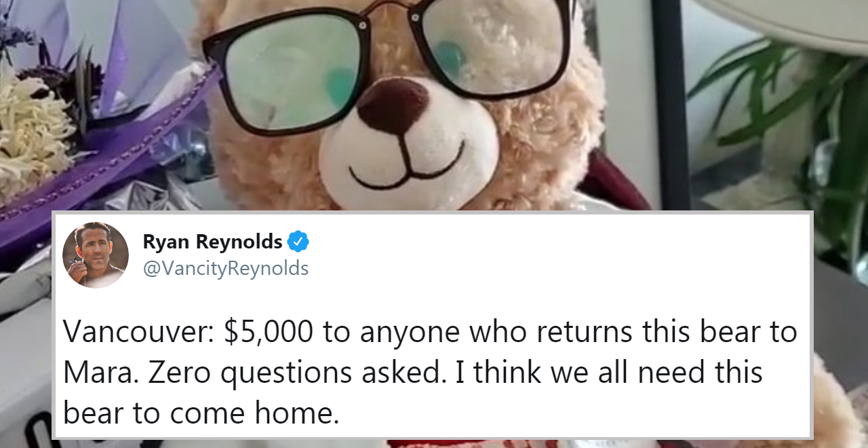Click the name "Mara" in the tweet
This screenshot has width=868, height=448.
point(96,373)
